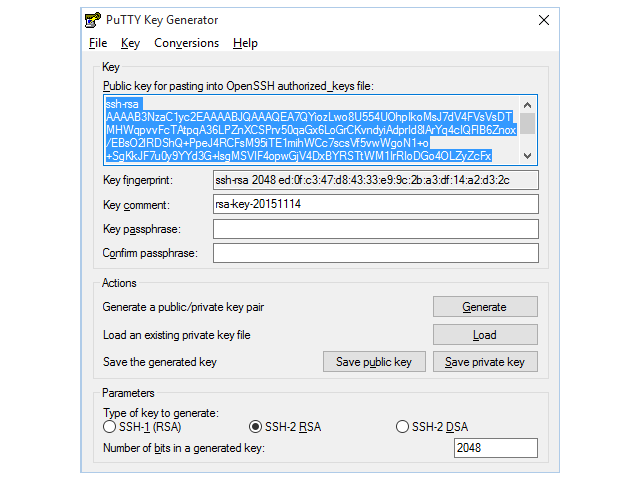The image size is (640, 480).
Task: Click the 'Public key for pasting' label
Action: pos(238,86)
